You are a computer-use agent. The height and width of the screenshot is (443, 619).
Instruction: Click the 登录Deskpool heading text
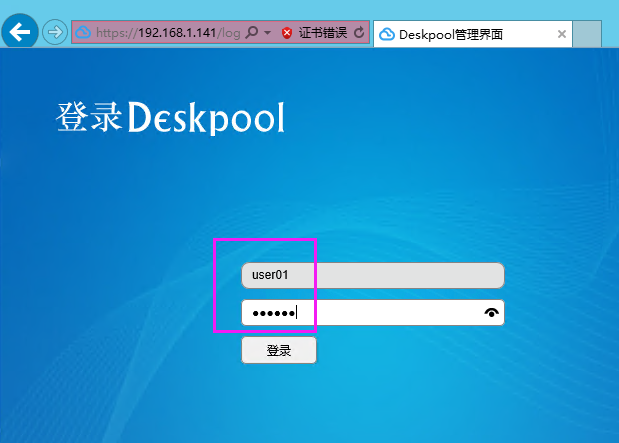pos(170,117)
